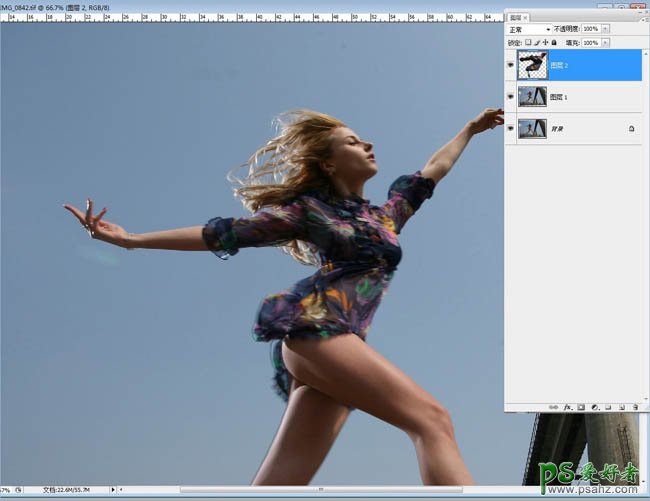
Task: Create new adjustment layer icon
Action: 593,408
